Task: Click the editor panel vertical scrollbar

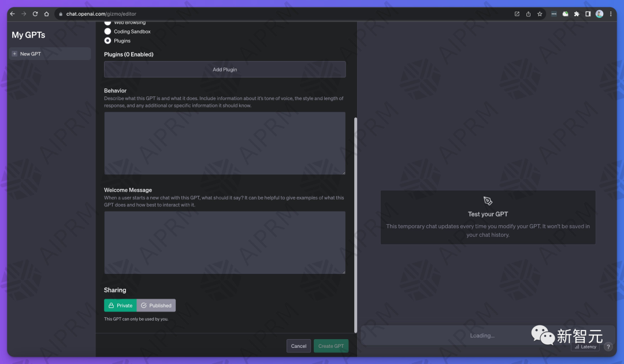Action: pos(355,225)
